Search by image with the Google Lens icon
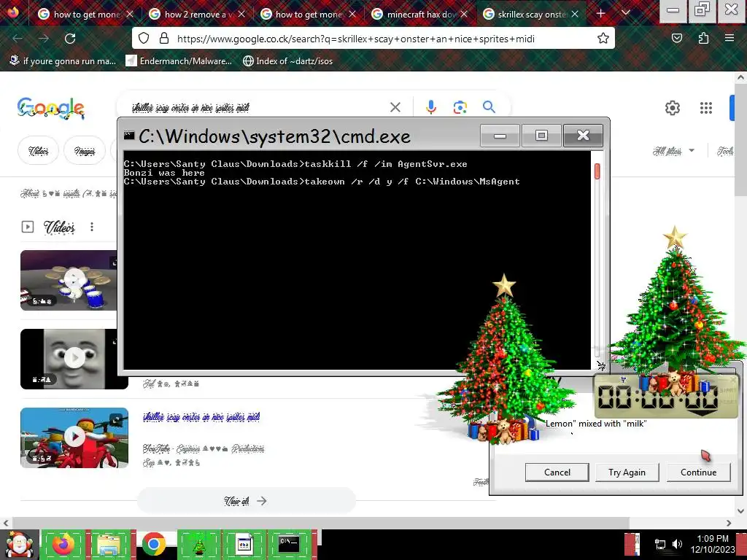 (x=460, y=107)
